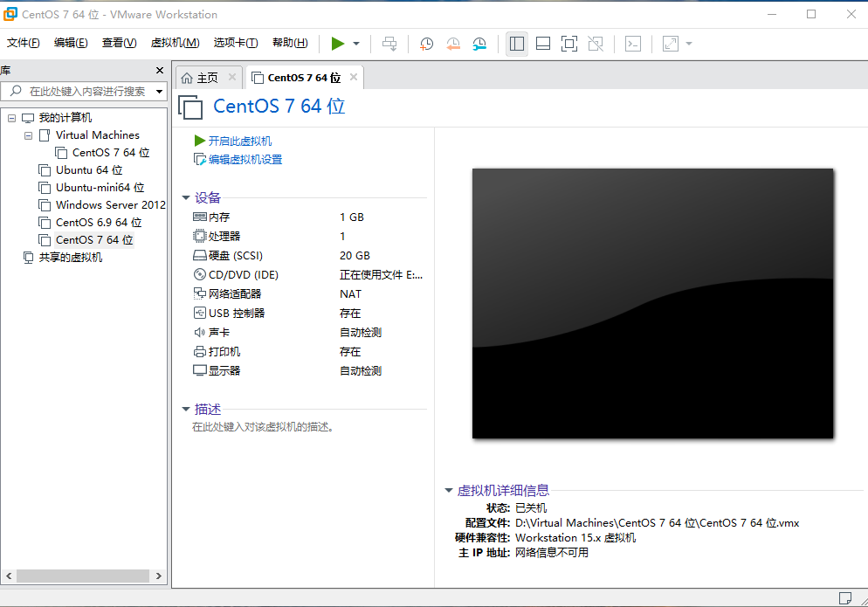Click the 网络适配器 device row
Image resolution: width=868 pixels, height=607 pixels.
coord(308,294)
